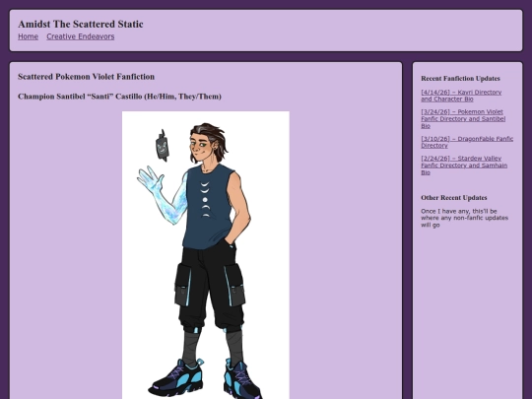Click the Santibel character artwork image
This screenshot has height=399, width=532.
point(206,255)
